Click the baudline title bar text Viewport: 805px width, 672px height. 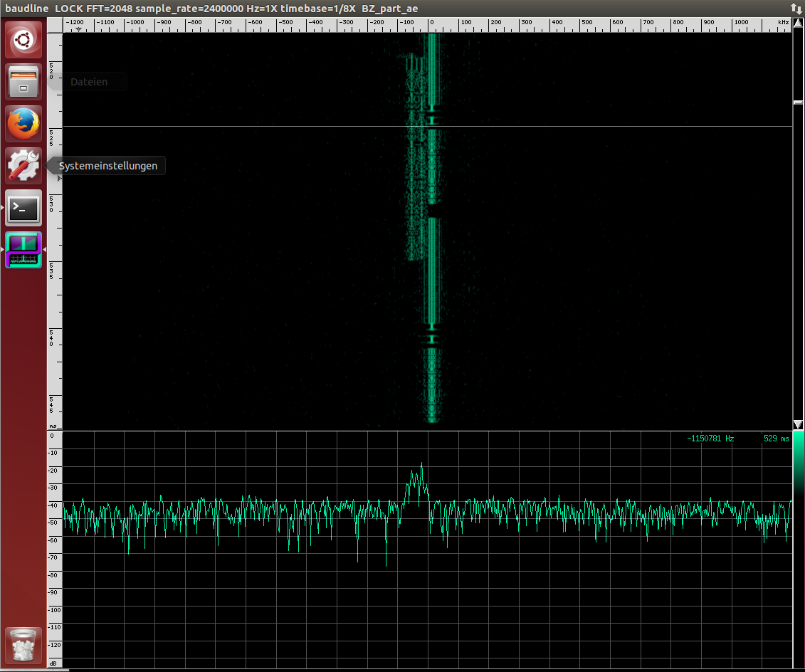tap(211, 9)
